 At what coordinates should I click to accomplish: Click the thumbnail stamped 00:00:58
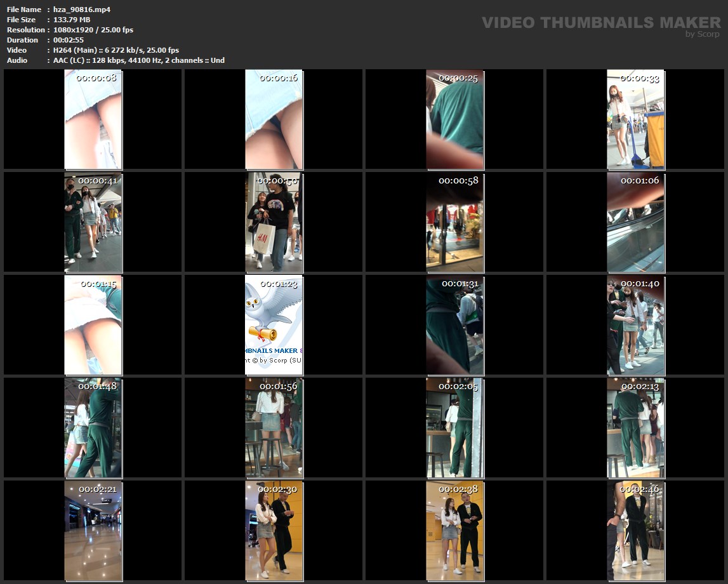(454, 223)
